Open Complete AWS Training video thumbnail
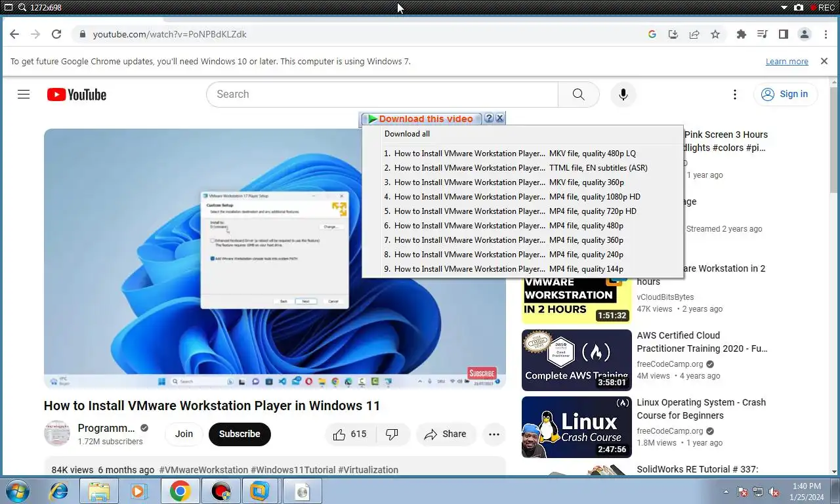The width and height of the screenshot is (840, 504). tap(576, 360)
